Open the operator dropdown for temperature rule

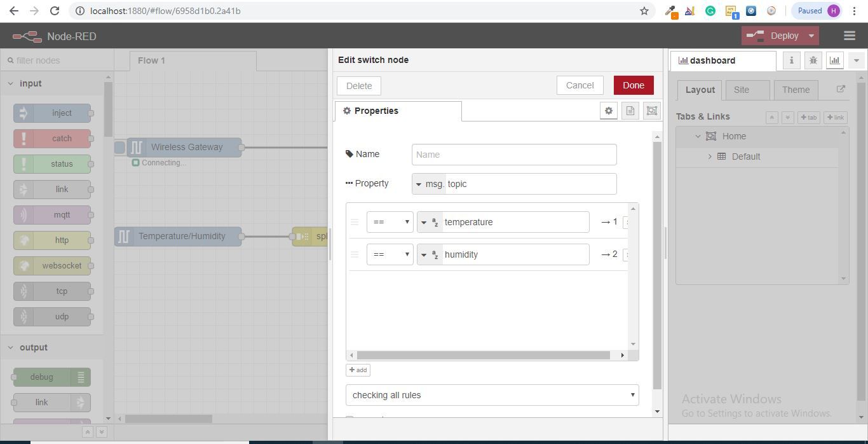pyautogui.click(x=390, y=222)
